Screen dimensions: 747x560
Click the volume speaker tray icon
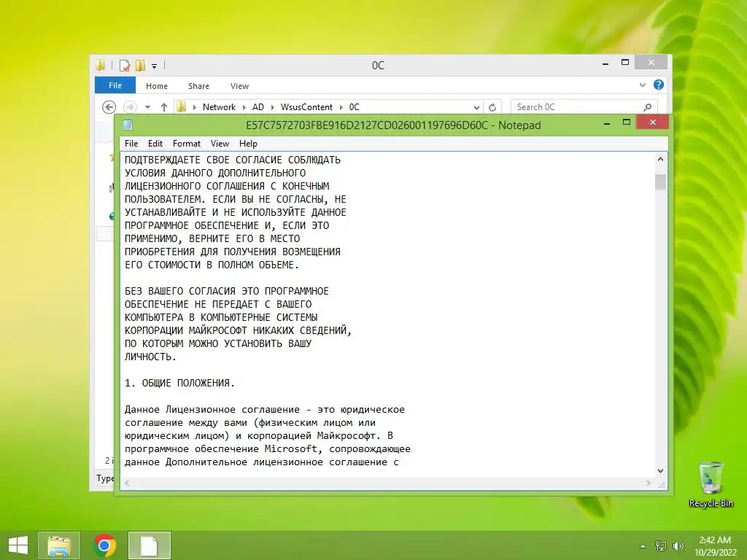pos(678,545)
